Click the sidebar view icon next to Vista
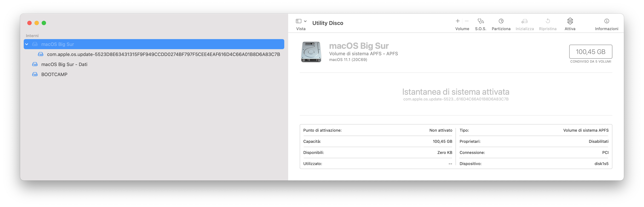Viewport: 644px width, 207px height. (x=299, y=21)
